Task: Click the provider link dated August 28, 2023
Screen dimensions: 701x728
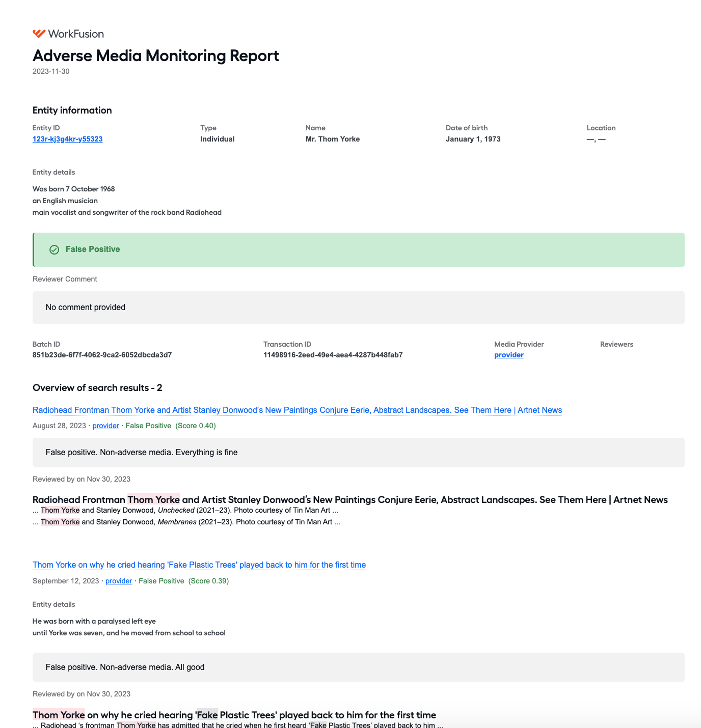Action: click(105, 426)
